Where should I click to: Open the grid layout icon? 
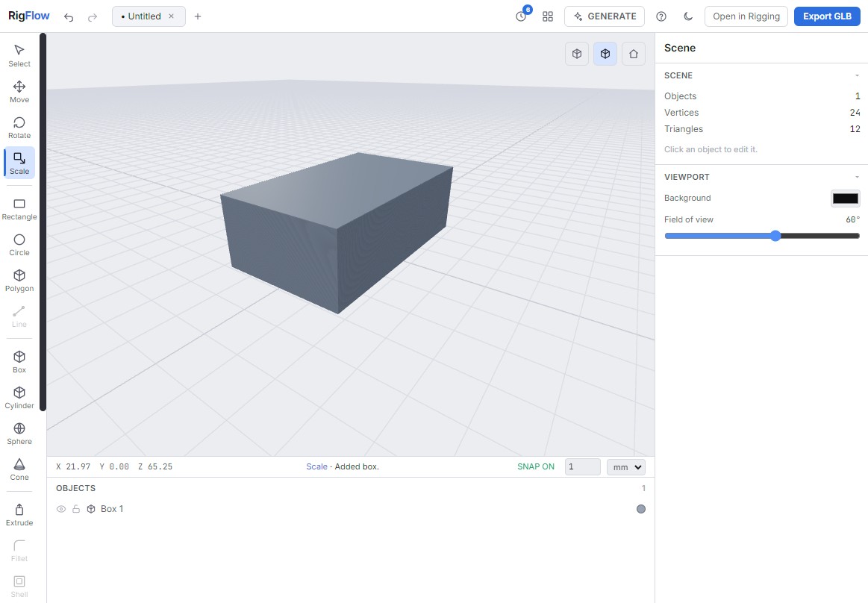click(548, 16)
